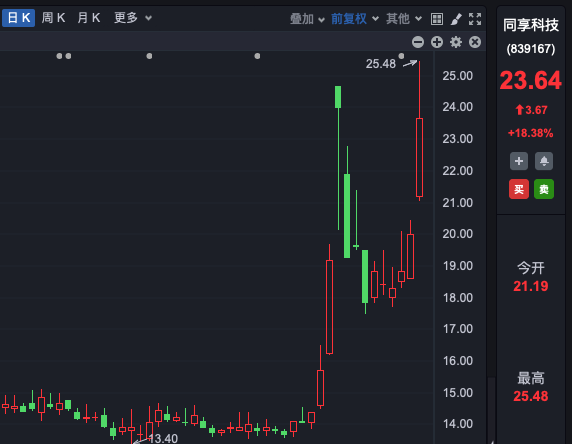Click the red 买 buy button

tap(519, 189)
